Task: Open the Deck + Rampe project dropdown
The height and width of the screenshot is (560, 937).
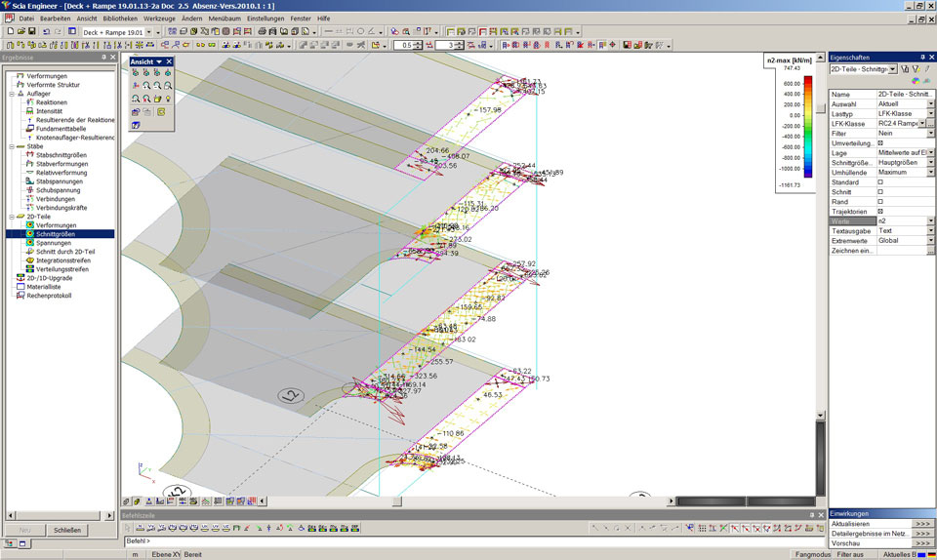Action: pyautogui.click(x=147, y=32)
